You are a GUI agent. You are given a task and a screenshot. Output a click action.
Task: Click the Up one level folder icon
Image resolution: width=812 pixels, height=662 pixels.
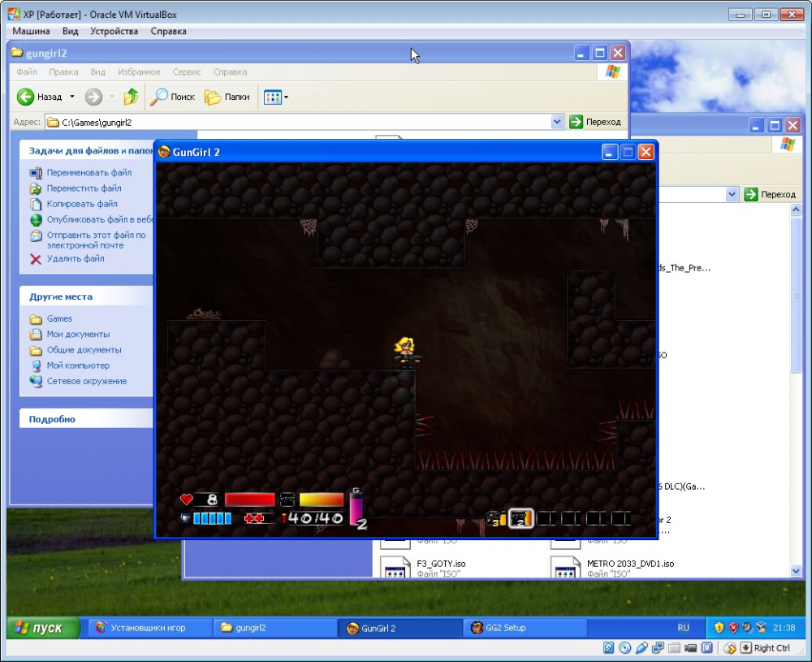click(x=131, y=97)
